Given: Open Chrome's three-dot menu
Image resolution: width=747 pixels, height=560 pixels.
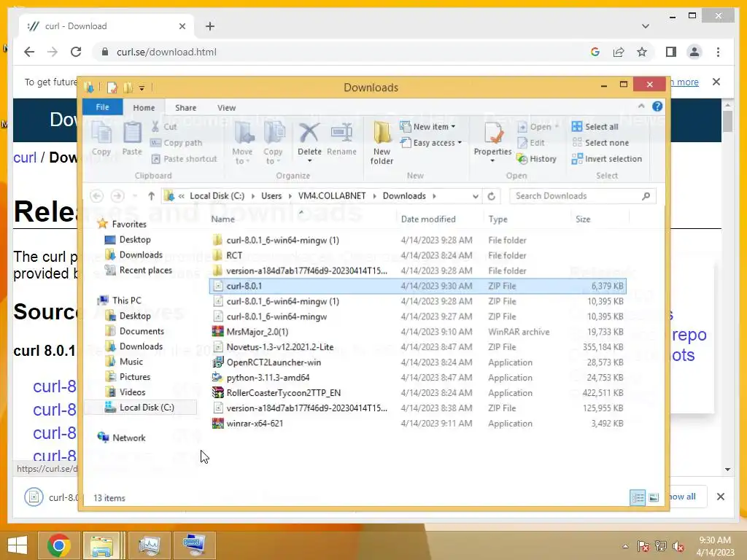Looking at the screenshot, I should [718, 52].
